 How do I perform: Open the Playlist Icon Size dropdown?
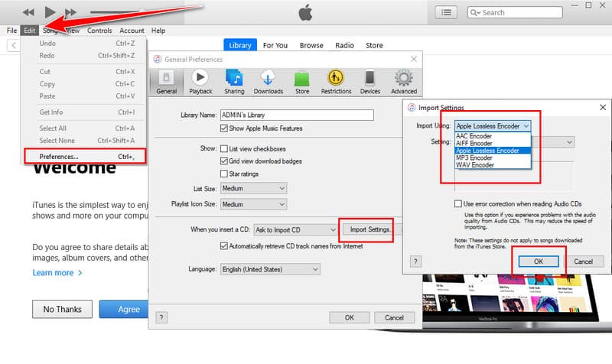pyautogui.click(x=254, y=204)
